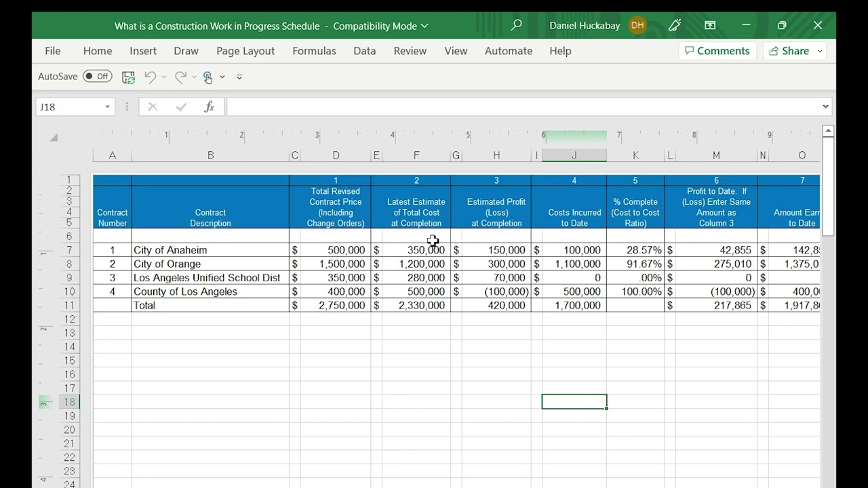Click the Comments button

tap(717, 51)
